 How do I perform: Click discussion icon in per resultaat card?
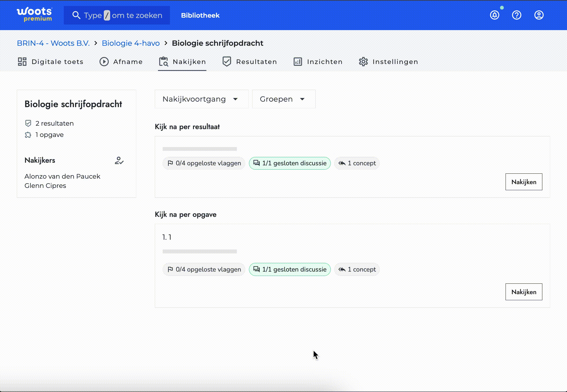point(257,163)
